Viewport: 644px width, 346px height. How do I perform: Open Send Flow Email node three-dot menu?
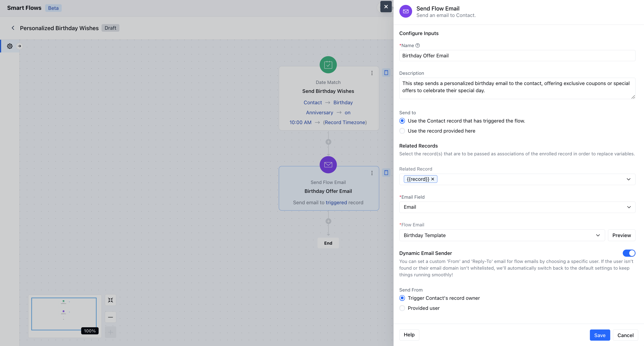pyautogui.click(x=372, y=173)
